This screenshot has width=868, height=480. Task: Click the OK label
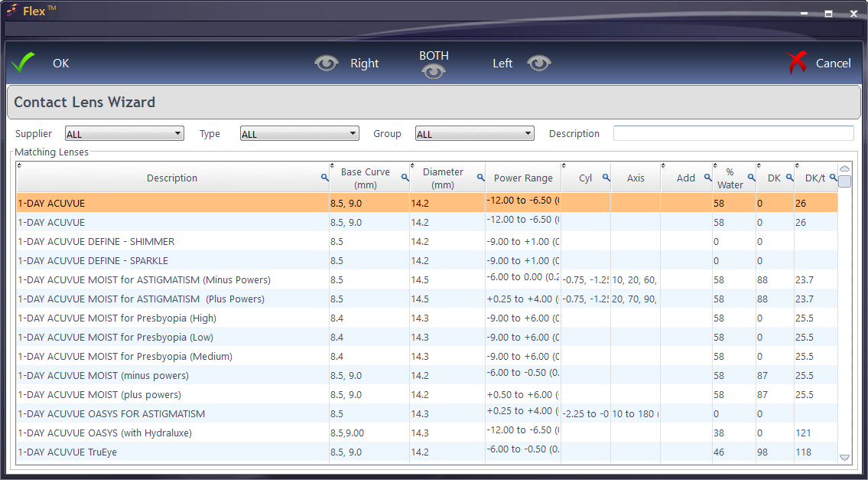61,64
